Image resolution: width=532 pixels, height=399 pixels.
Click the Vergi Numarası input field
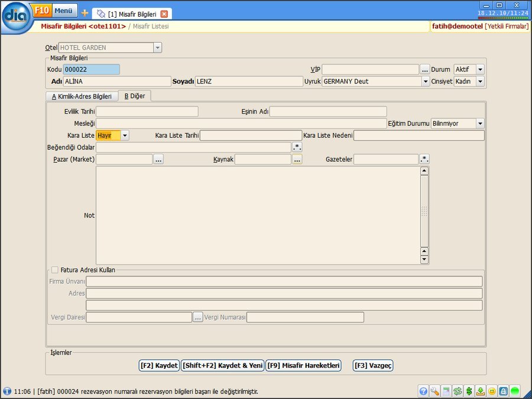306,317
